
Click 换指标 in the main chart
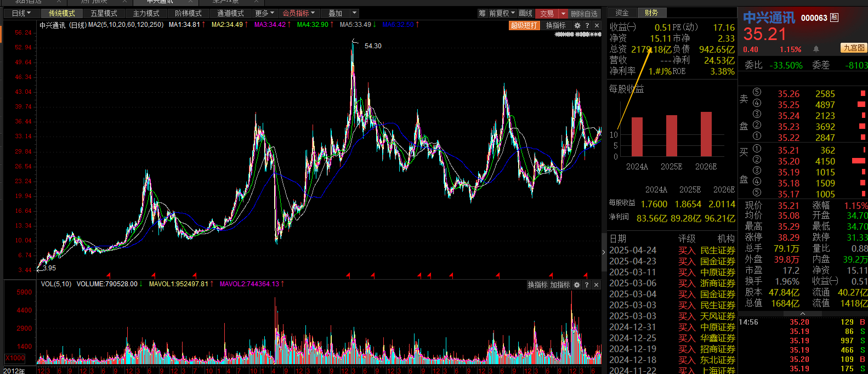(x=555, y=26)
